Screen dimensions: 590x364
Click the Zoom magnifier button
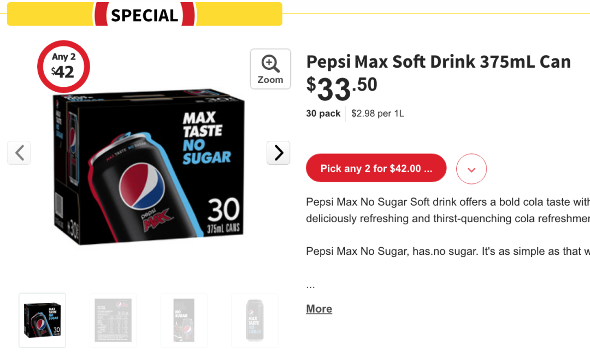tap(270, 69)
